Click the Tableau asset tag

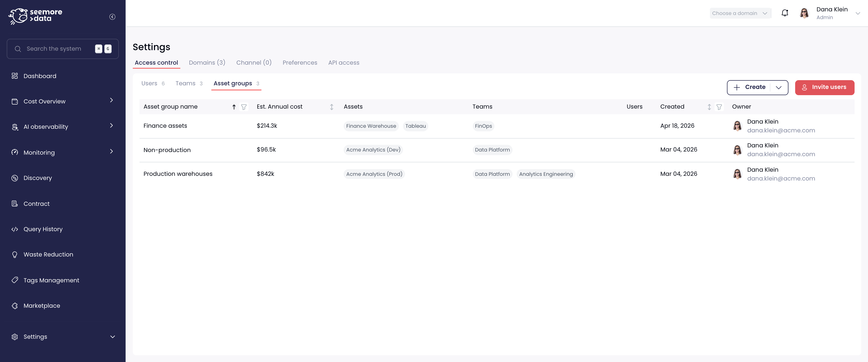click(x=415, y=126)
